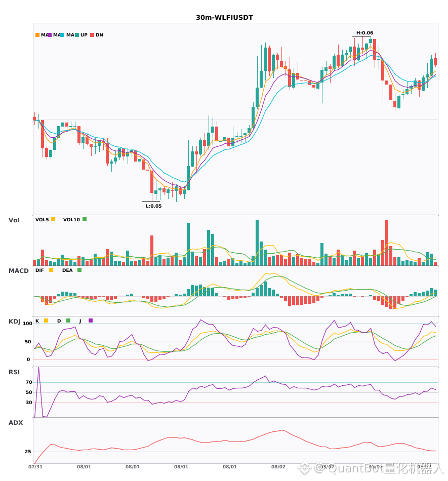Image resolution: width=448 pixels, height=481 pixels.
Task: Click the K legend letter
Action: (37, 321)
